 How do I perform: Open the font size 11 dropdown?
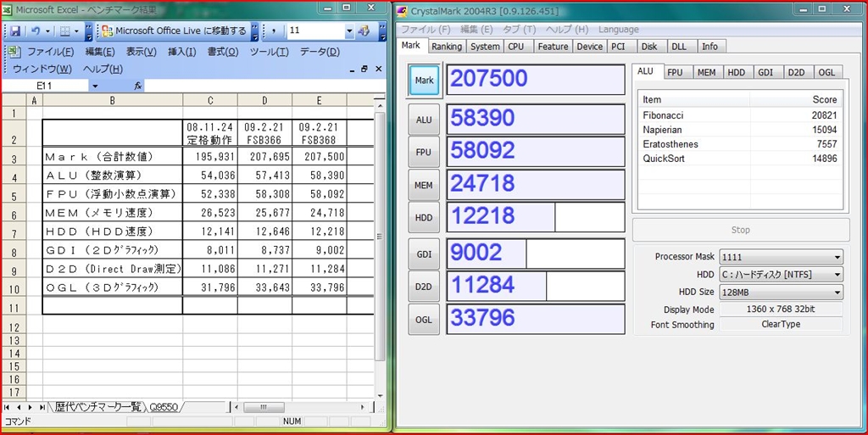tap(348, 31)
